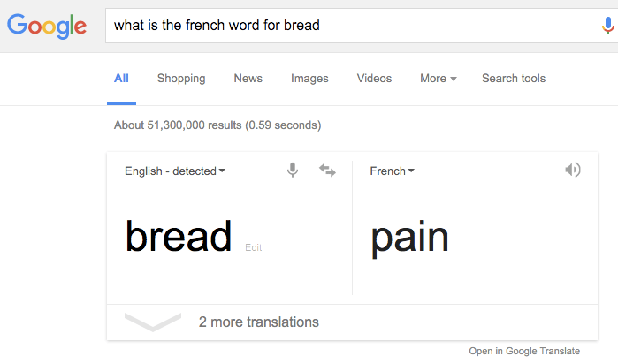The height and width of the screenshot is (364, 618).
Task: Switch to the Images tab
Action: [309, 78]
